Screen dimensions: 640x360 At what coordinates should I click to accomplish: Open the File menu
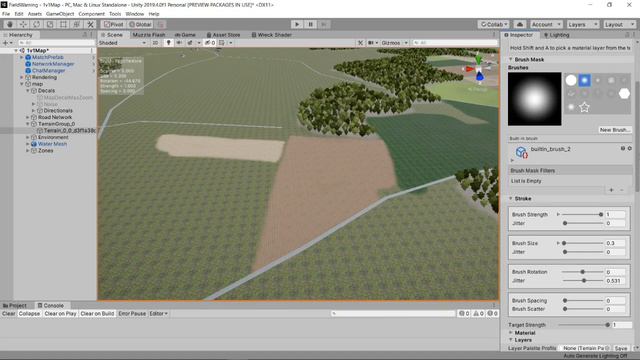(x=6, y=14)
